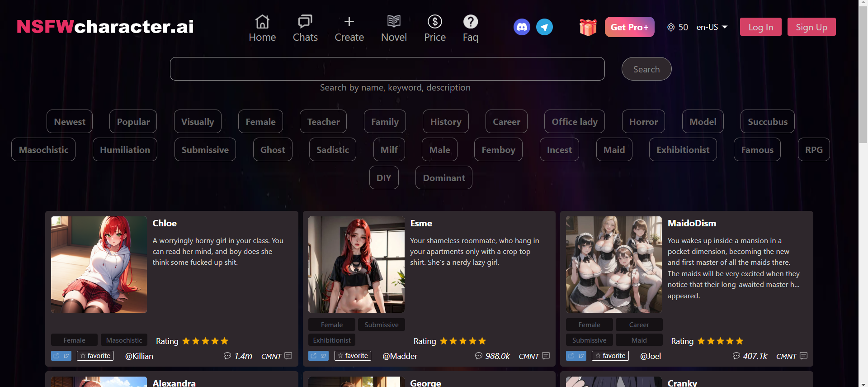Open the Create character page

(349, 28)
